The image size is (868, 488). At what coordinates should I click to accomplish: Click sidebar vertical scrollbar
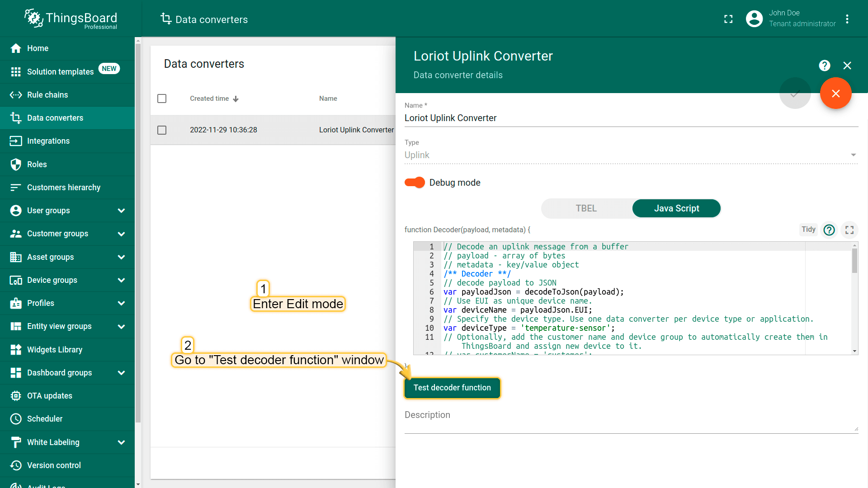tap(138, 233)
